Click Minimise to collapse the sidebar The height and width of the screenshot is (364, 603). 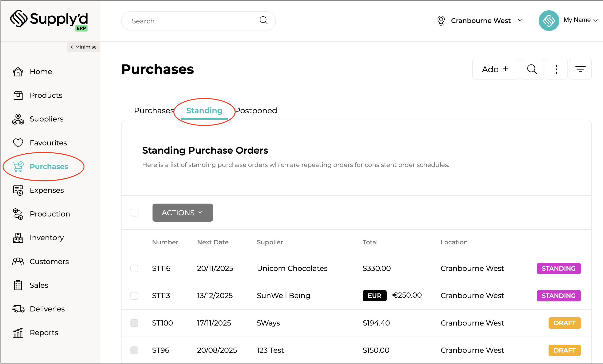(84, 47)
